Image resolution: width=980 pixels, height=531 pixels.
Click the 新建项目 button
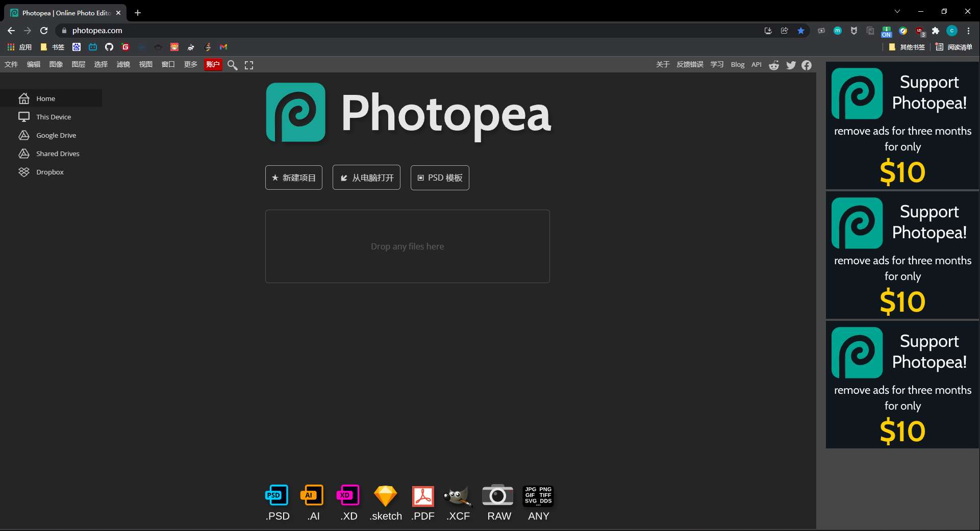pos(293,177)
